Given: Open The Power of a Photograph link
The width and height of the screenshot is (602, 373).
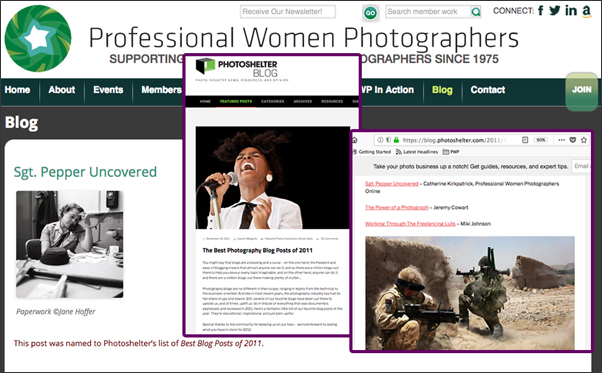Looking at the screenshot, I should coord(397,208).
